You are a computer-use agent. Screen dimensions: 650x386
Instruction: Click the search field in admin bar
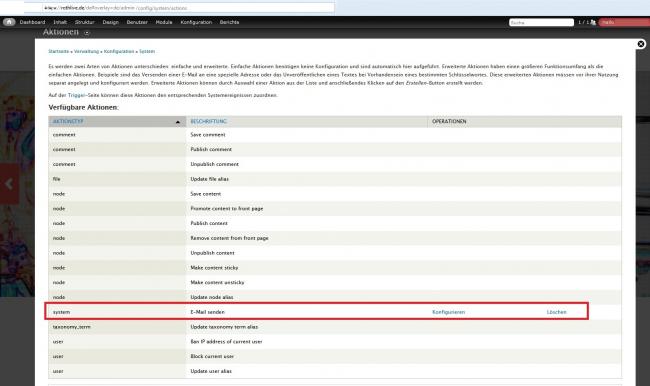541,22
